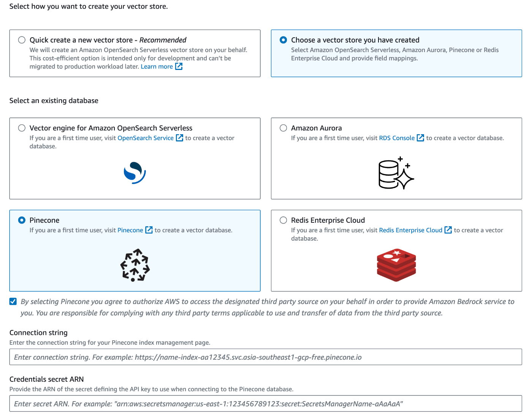532x419 pixels.
Task: Open the OpenSearch Service link
Action: [146, 138]
